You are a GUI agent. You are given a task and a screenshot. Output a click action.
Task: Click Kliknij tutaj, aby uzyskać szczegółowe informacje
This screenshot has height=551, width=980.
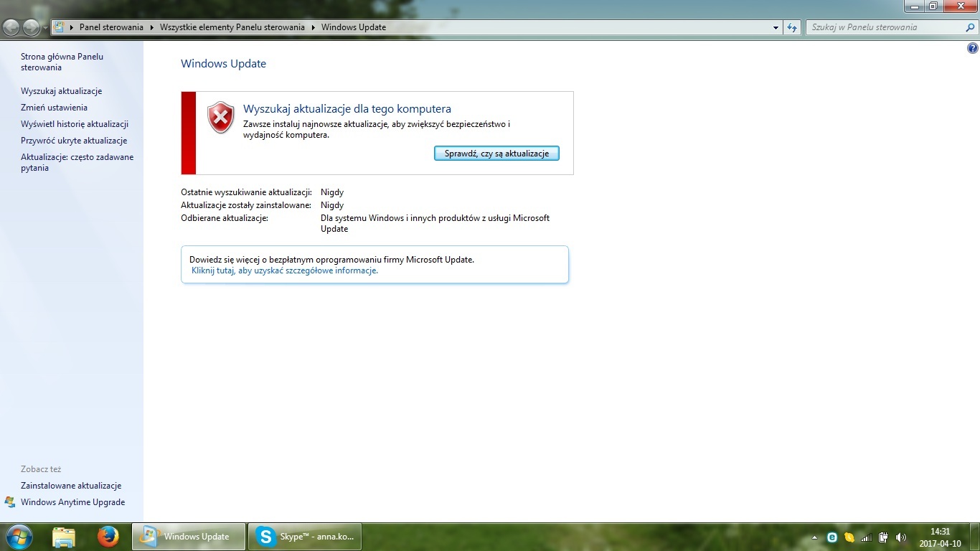coord(284,270)
